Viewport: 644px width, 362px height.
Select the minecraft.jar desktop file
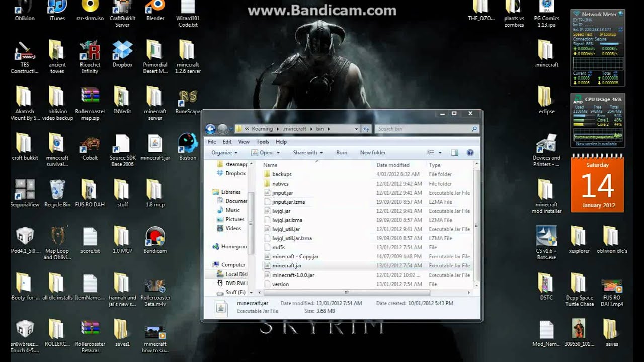(155, 147)
